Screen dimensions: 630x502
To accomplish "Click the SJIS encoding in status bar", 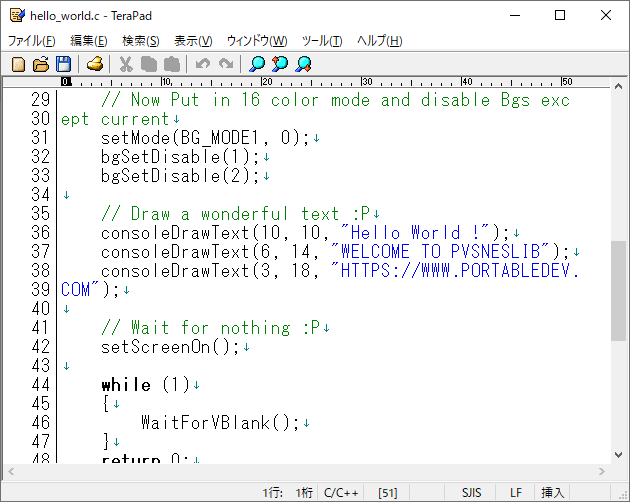I will coord(471,493).
